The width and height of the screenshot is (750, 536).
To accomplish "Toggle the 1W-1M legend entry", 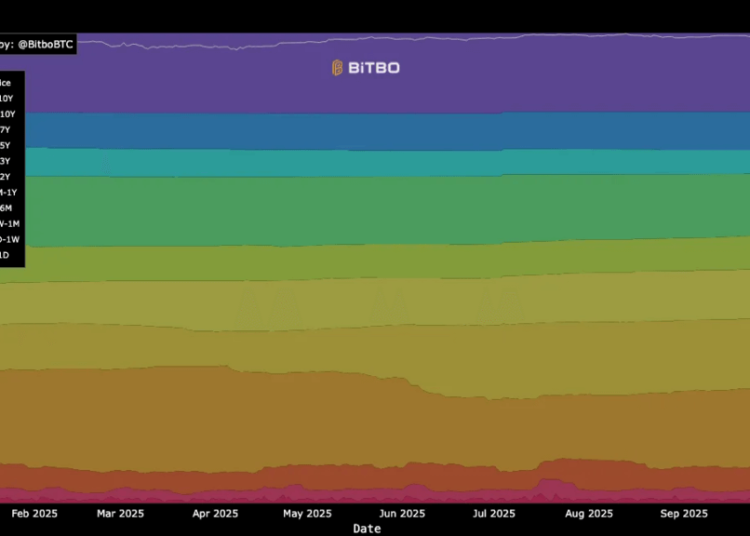I will point(9,224).
